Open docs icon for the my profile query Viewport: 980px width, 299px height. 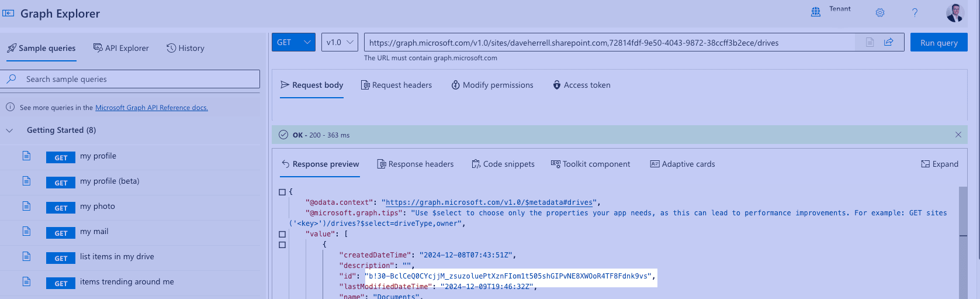tap(26, 156)
